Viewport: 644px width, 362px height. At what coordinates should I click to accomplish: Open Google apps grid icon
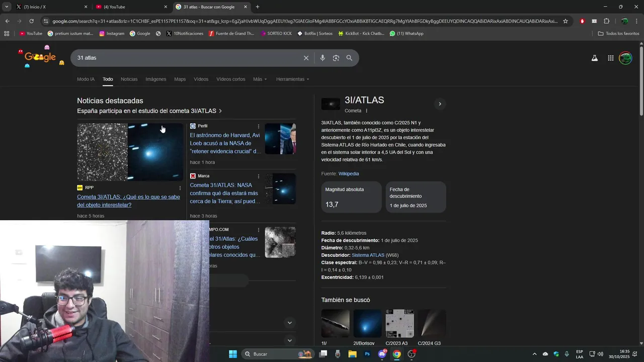click(x=611, y=58)
